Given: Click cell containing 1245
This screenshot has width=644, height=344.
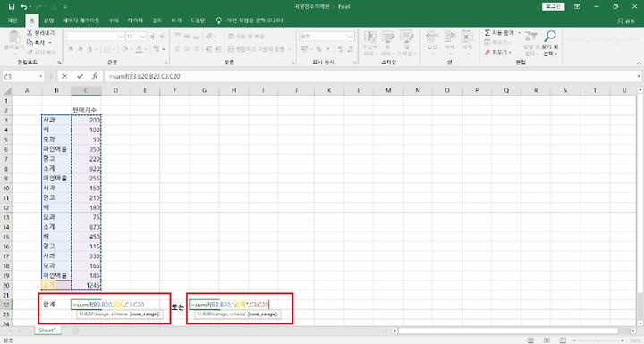Looking at the screenshot, I should [x=86, y=285].
